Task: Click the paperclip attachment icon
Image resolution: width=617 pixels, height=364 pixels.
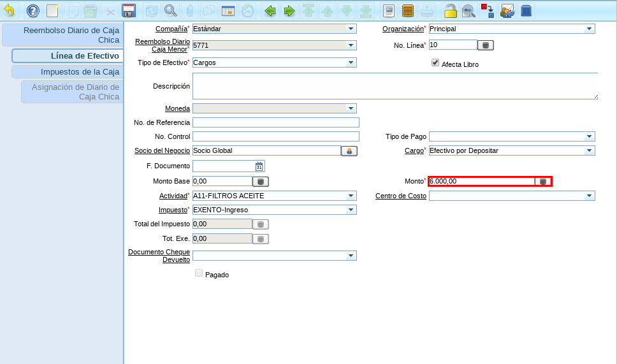Action: (x=190, y=11)
